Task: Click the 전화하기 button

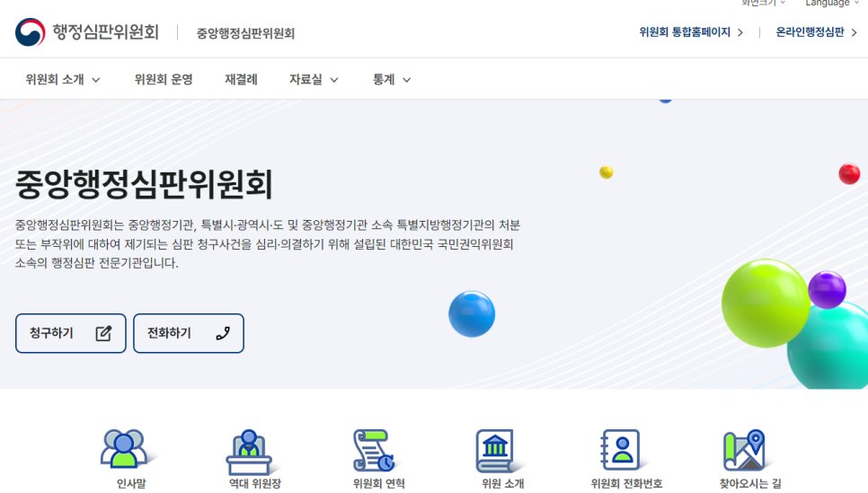Action: (x=188, y=333)
